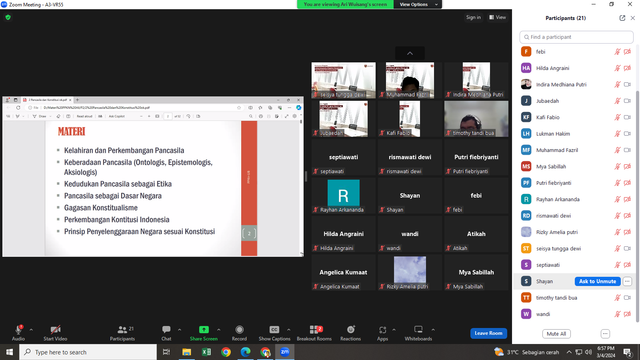Pop out the Participants panel
This screenshot has width=640, height=360.
pos(622,18)
